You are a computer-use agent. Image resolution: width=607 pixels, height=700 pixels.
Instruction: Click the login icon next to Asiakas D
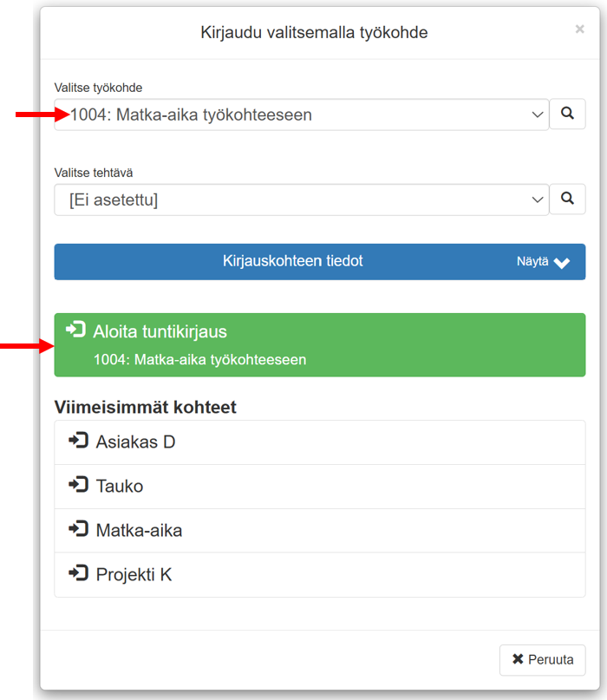[79, 441]
